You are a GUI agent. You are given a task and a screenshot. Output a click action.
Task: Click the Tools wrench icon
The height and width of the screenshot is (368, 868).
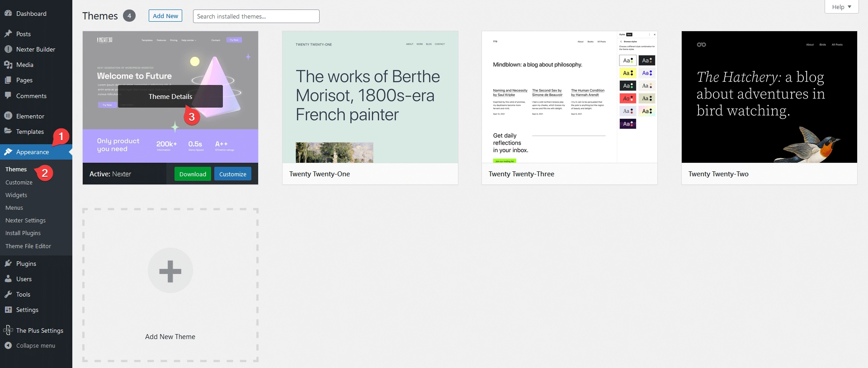click(8, 294)
